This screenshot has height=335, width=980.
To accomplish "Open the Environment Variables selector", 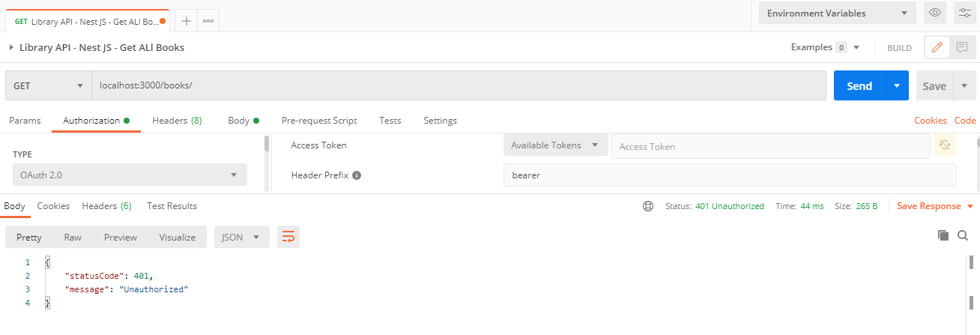I will tap(837, 13).
